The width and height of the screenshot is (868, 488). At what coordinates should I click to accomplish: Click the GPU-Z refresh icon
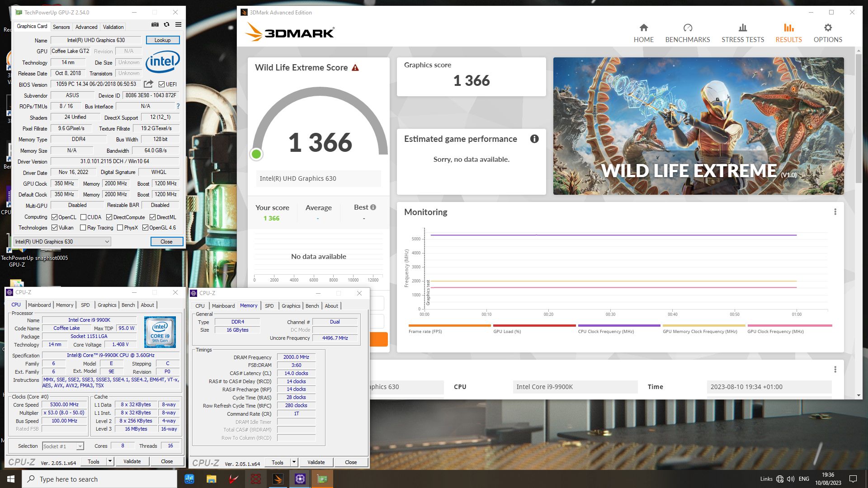pos(166,25)
